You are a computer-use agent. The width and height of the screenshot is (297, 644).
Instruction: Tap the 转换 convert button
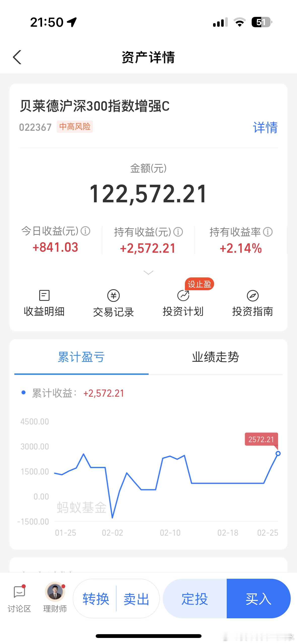(x=96, y=599)
